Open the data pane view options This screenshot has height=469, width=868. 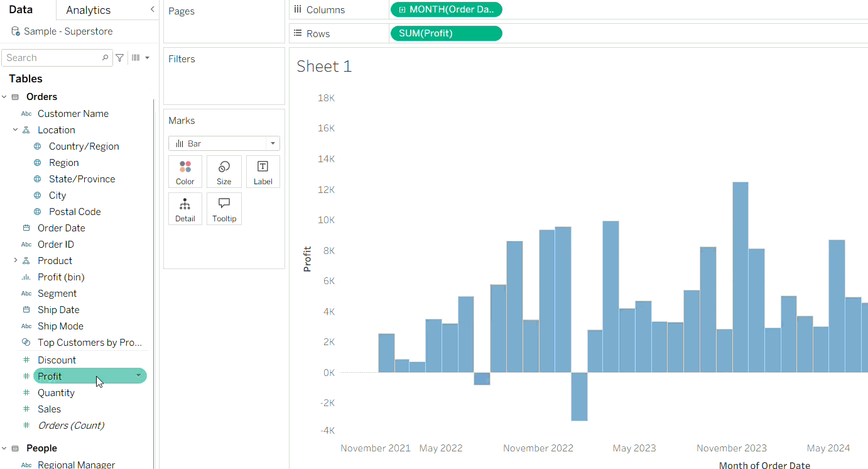click(x=140, y=58)
